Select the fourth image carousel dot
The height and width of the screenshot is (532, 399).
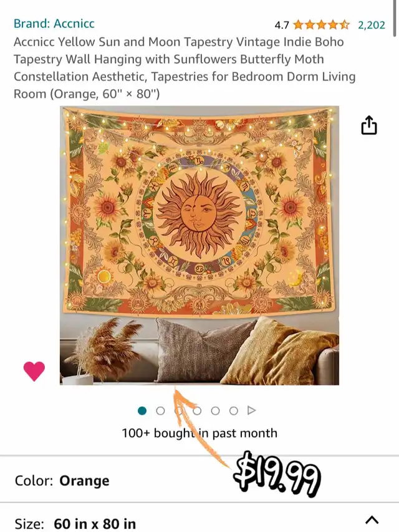point(197,411)
